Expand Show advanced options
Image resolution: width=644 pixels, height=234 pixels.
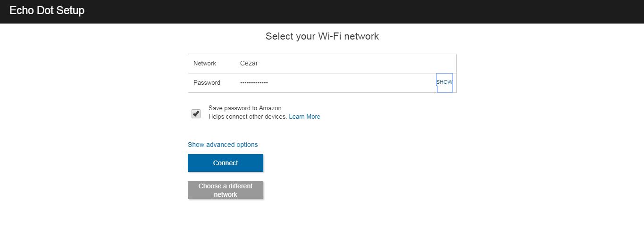pyautogui.click(x=223, y=145)
